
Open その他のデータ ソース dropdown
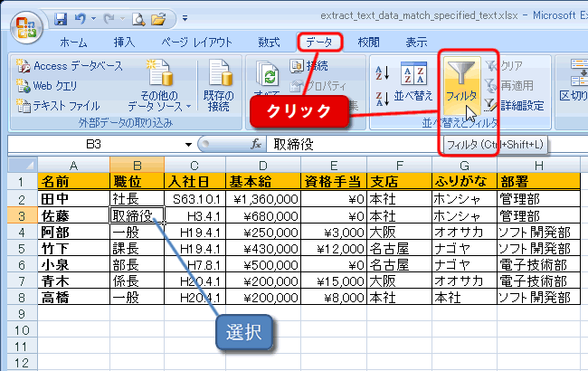160,86
